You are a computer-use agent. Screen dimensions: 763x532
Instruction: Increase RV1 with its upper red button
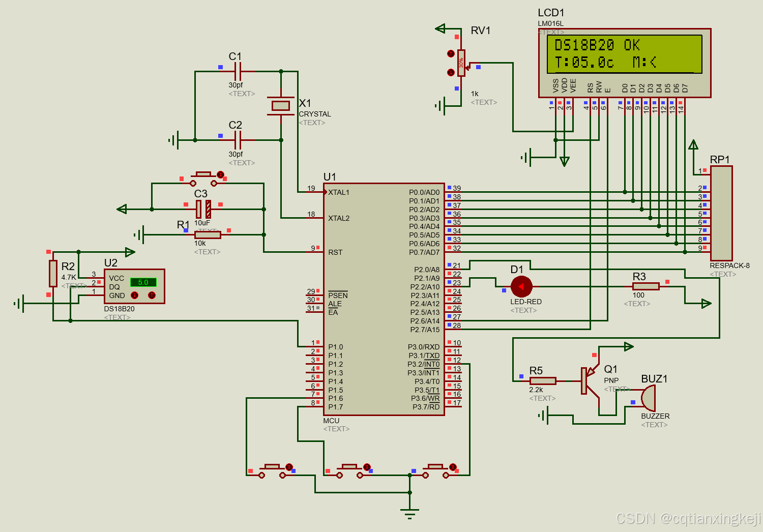[451, 53]
